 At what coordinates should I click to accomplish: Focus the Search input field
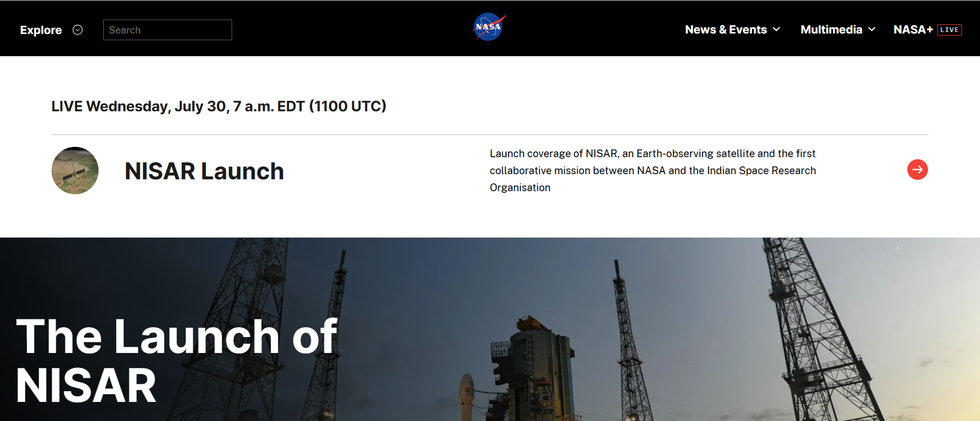pos(168,30)
